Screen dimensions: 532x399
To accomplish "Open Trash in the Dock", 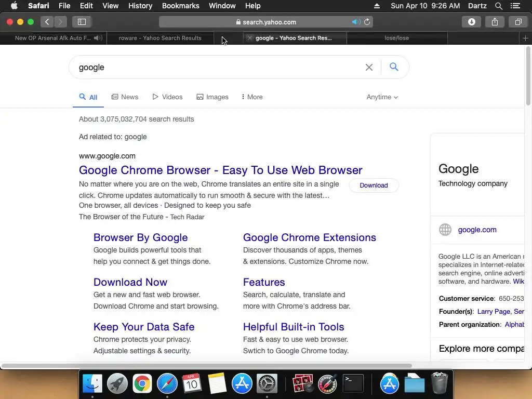I will [440, 383].
